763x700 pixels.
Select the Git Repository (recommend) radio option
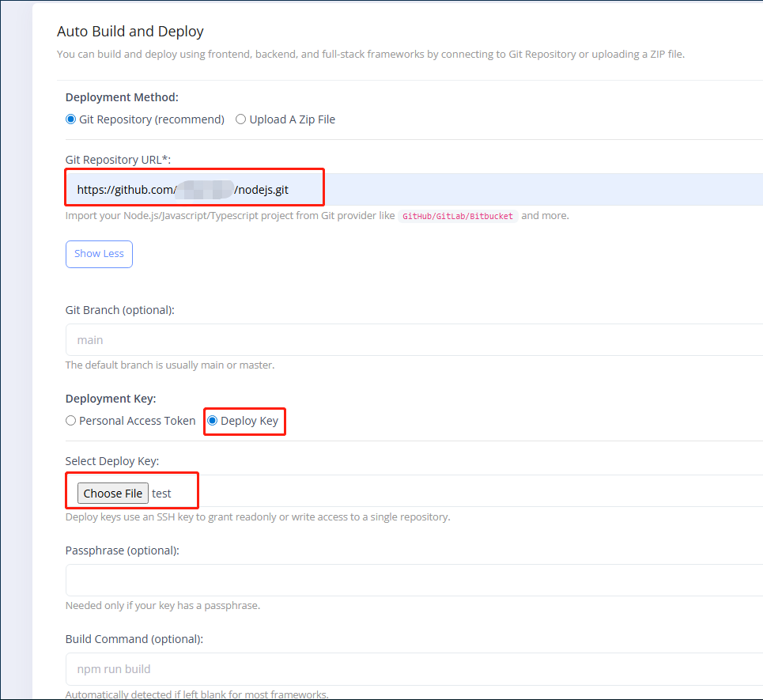point(71,119)
